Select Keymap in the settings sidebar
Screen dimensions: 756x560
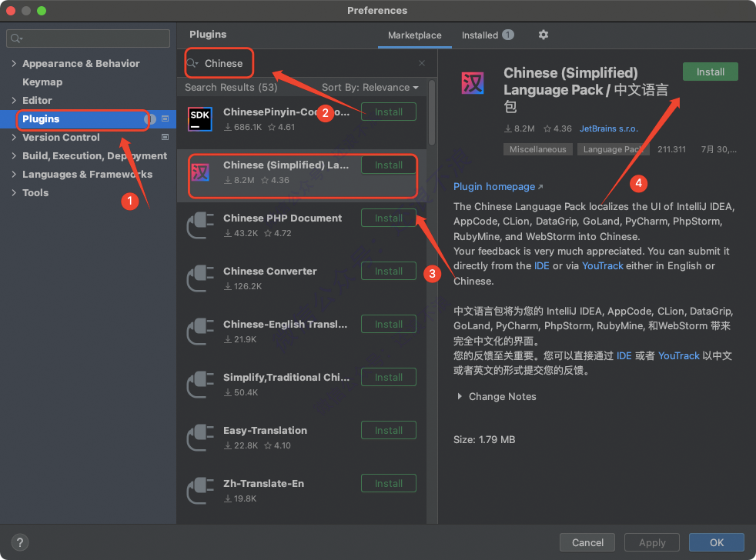(x=42, y=82)
